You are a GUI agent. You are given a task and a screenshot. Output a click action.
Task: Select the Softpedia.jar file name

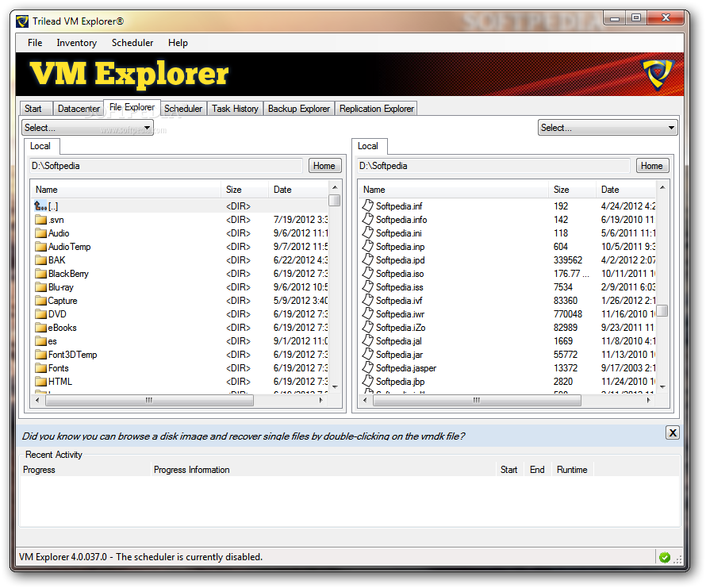pos(399,355)
